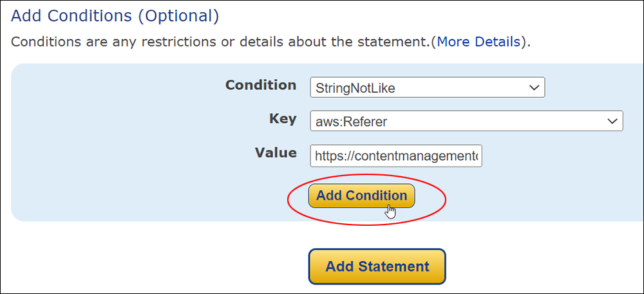Click the Add Statement button
The image size is (644, 294).
377,266
